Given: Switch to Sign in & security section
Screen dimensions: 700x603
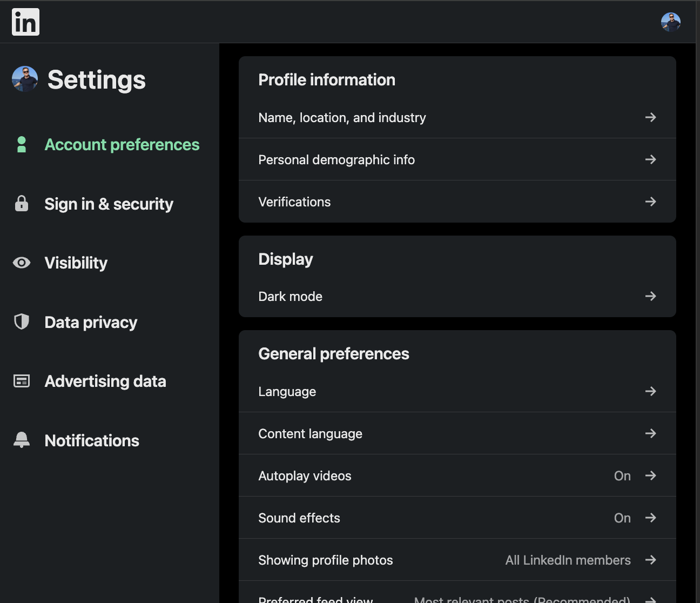Looking at the screenshot, I should click(109, 204).
